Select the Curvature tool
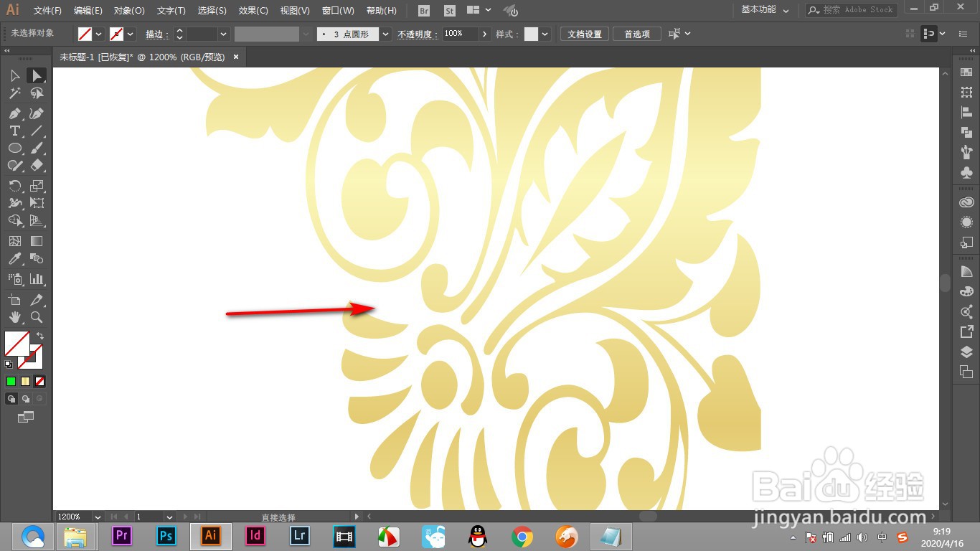 tap(37, 113)
